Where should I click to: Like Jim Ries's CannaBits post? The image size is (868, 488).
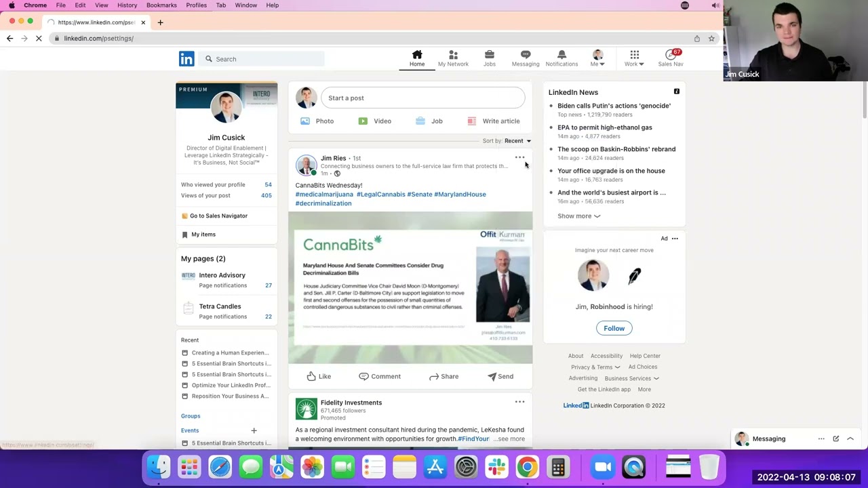click(x=319, y=376)
